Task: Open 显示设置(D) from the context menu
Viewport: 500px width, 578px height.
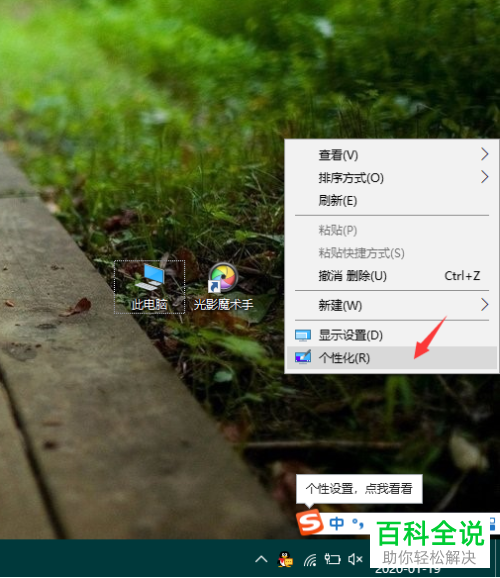Action: (392, 335)
